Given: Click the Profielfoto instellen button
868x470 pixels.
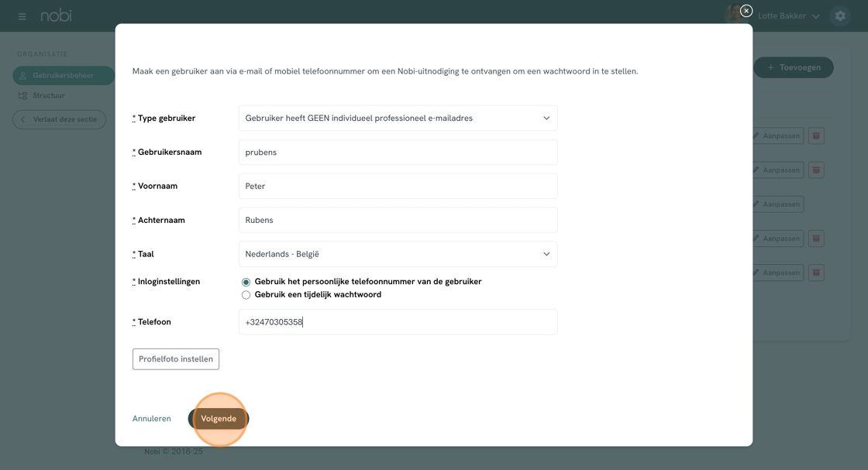Looking at the screenshot, I should [x=176, y=359].
